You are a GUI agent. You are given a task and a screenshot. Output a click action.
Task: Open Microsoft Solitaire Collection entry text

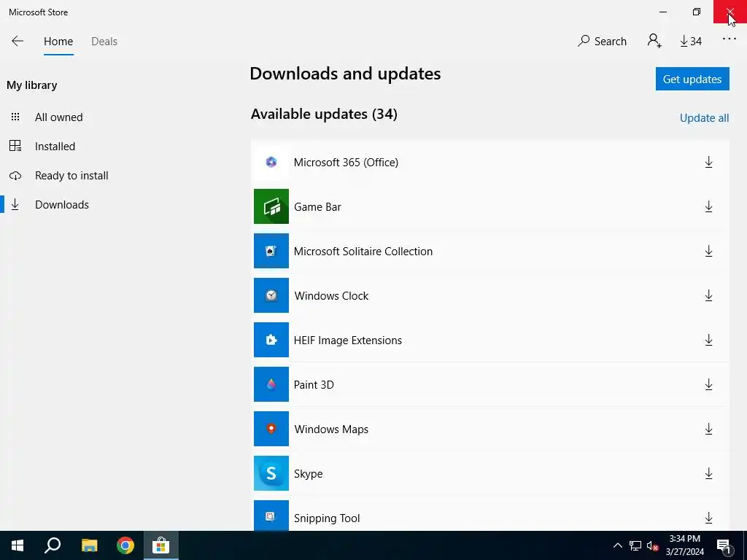[363, 252]
